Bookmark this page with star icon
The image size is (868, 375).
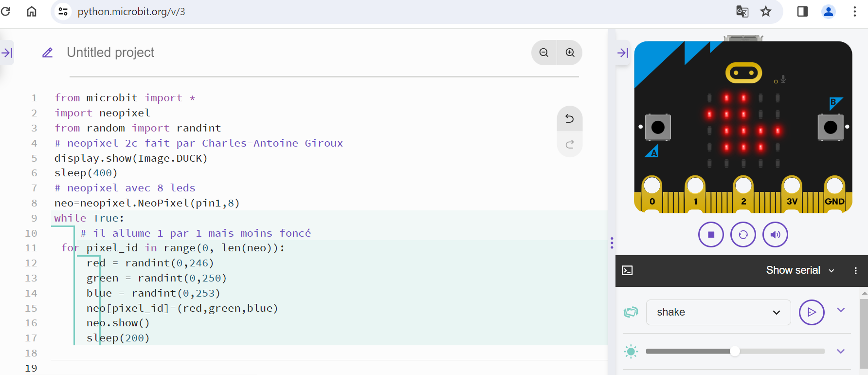(766, 11)
